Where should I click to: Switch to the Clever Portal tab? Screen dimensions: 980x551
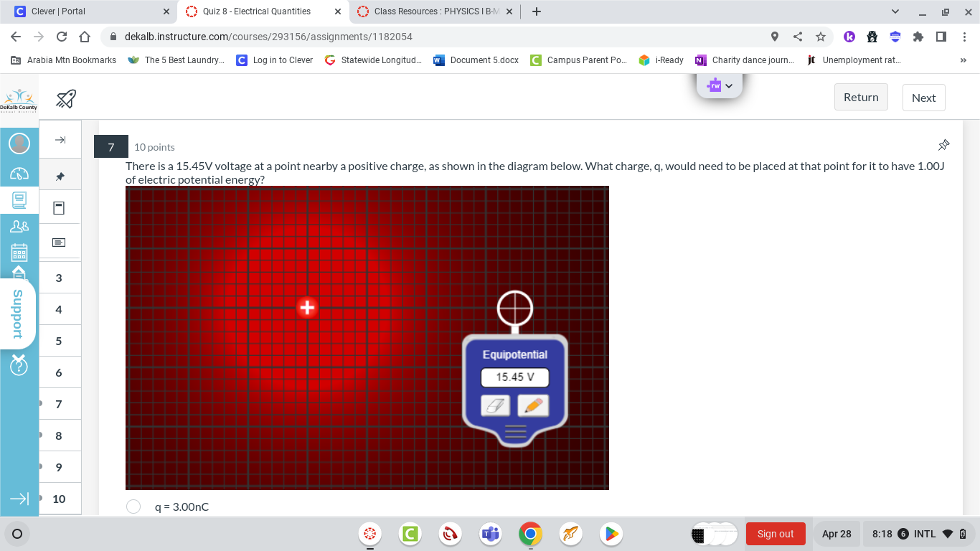tap(86, 11)
